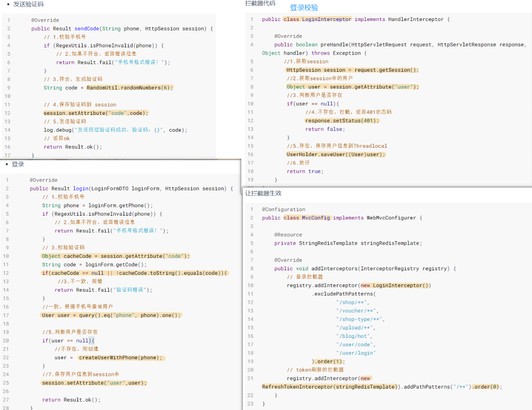Click the comment //6.放行

tap(298, 163)
